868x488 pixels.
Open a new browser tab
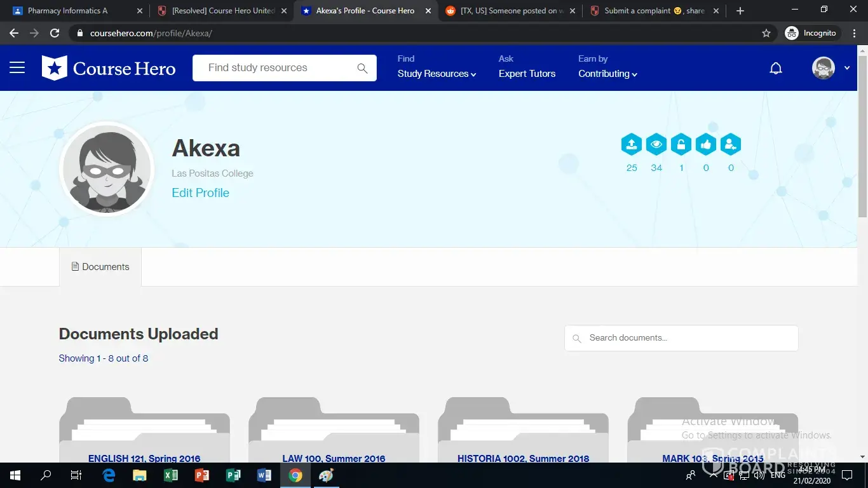[x=740, y=11]
